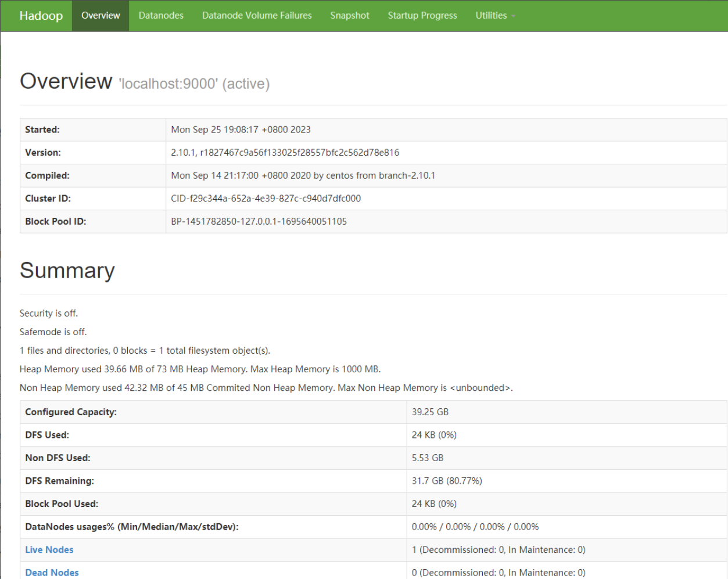The width and height of the screenshot is (728, 579).
Task: Expand the Utilities dropdown menu
Action: coord(495,16)
